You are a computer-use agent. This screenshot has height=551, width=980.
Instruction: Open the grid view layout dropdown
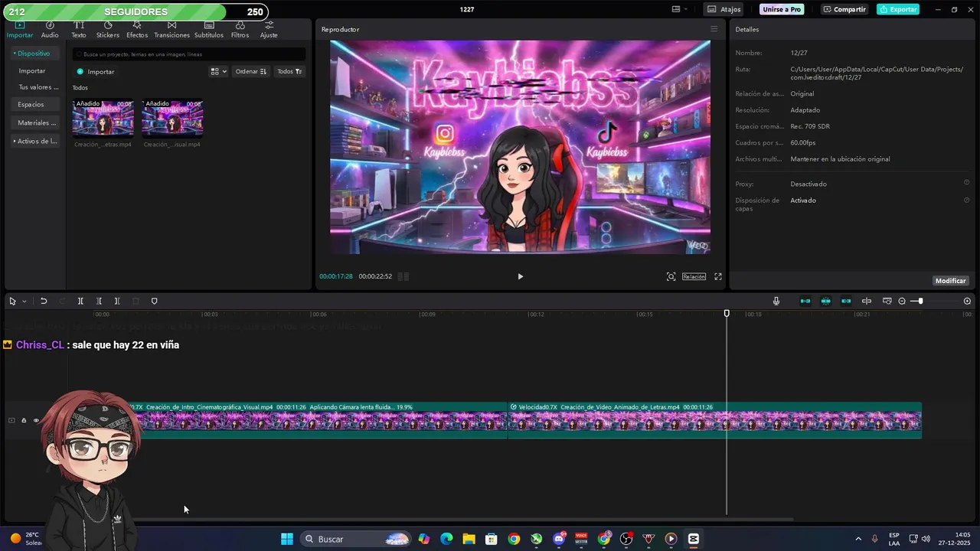[218, 71]
